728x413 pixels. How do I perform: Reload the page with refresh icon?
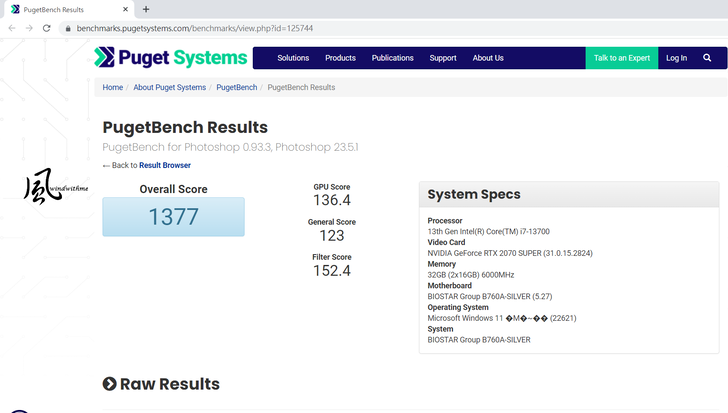(x=45, y=28)
